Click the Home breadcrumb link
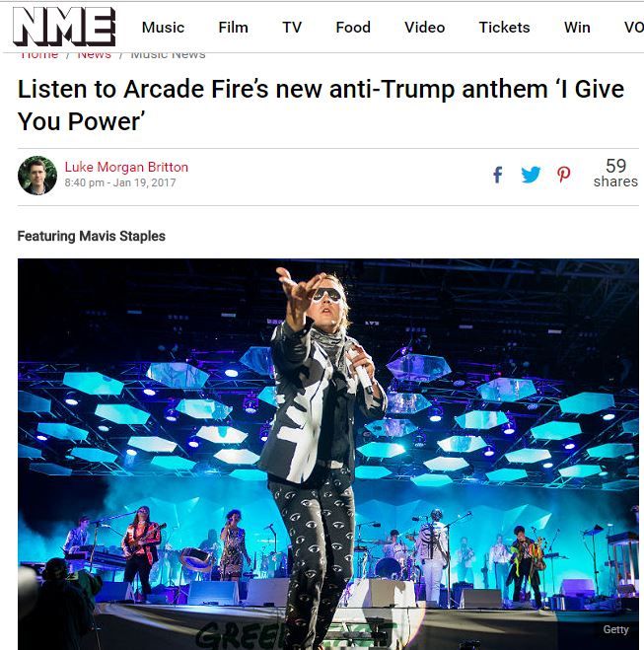 (39, 55)
